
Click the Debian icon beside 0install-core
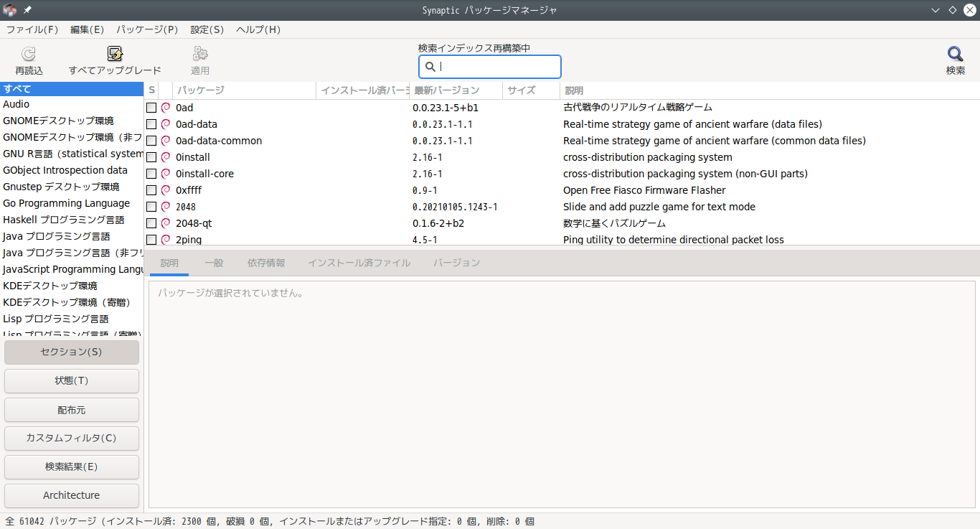coord(166,174)
